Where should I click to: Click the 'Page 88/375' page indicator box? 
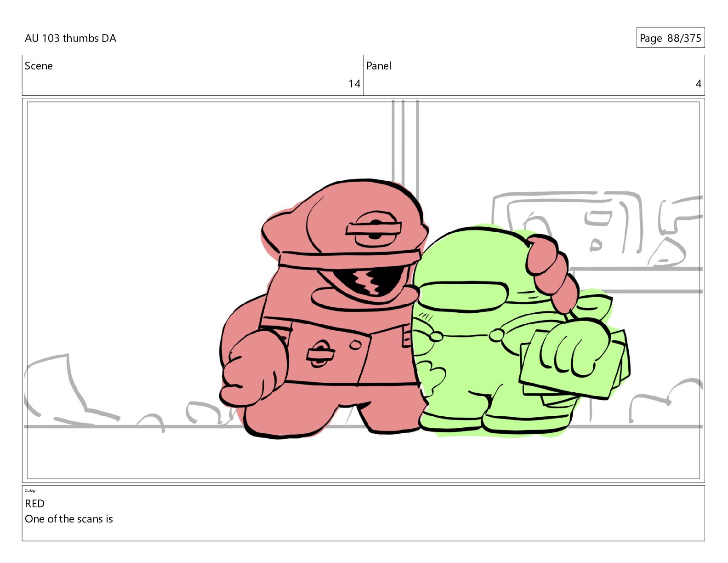[670, 38]
